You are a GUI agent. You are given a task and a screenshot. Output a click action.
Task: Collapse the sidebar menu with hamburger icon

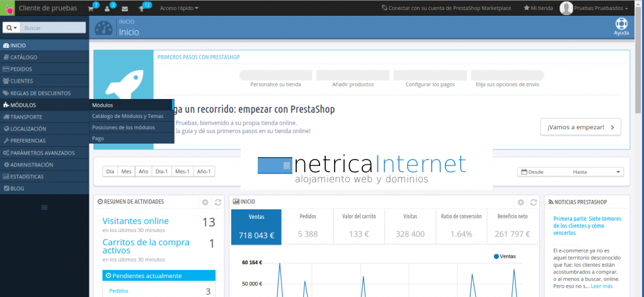pos(44,207)
